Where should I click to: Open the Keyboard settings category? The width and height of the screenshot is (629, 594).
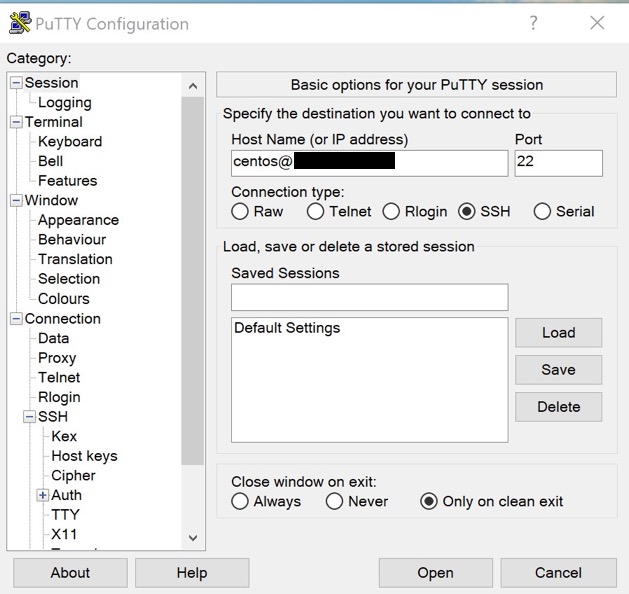click(70, 142)
